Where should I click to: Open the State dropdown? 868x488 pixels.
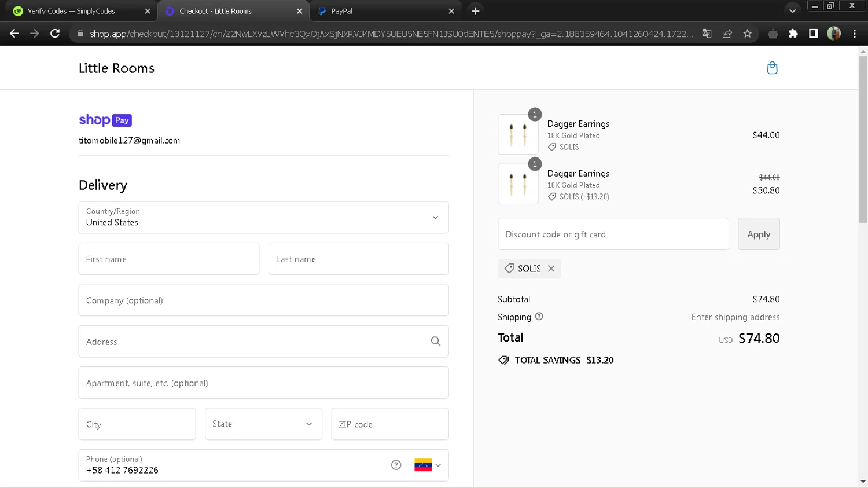coord(263,424)
